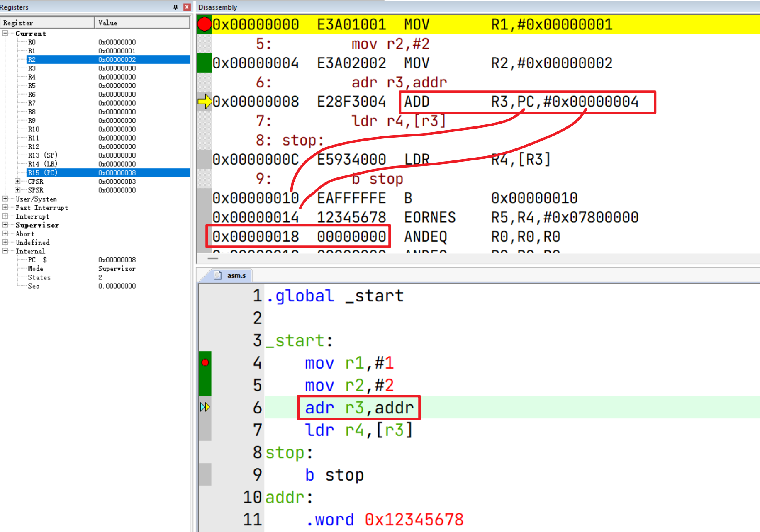Viewport: 760px width, 532px height.
Task: Click the addr: label on line 10
Action: (289, 497)
